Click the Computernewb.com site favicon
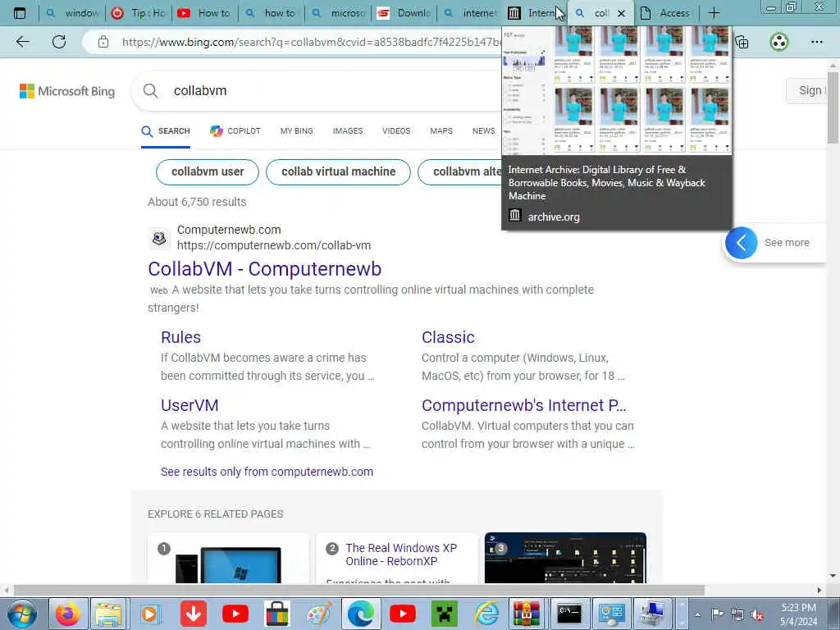The image size is (840, 630). 159,238
